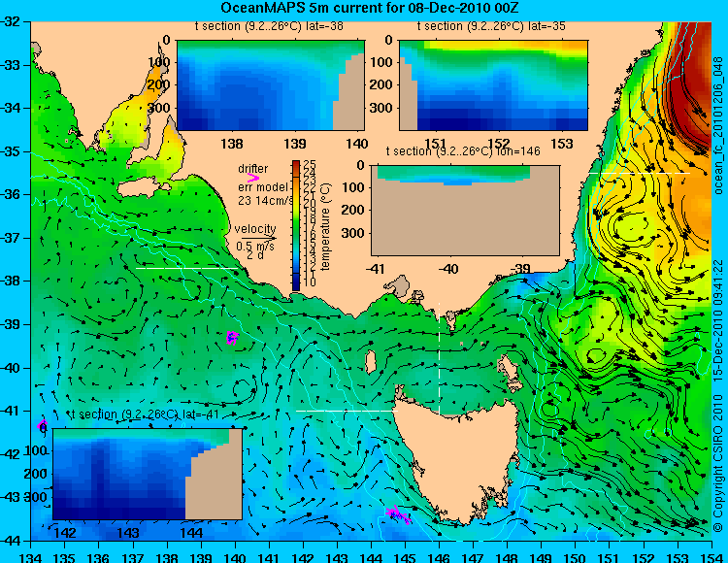
Task: Click '143' on the lat=-41 section axis
Action: coord(128,532)
